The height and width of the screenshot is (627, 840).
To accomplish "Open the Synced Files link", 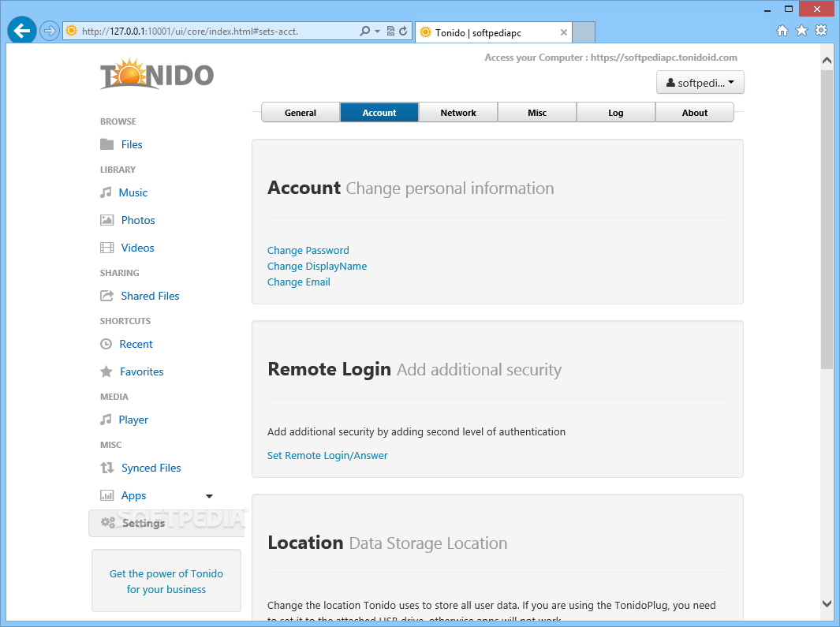I will click(151, 468).
